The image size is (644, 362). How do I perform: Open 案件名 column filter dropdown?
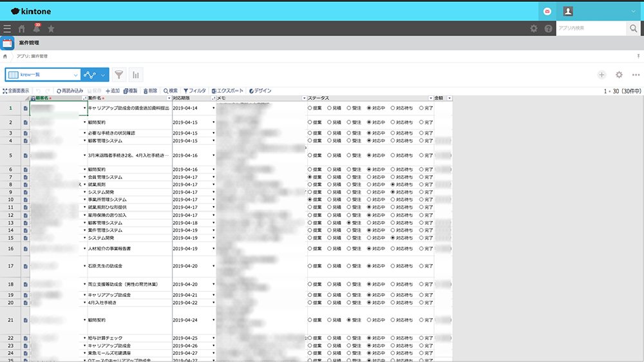click(169, 98)
